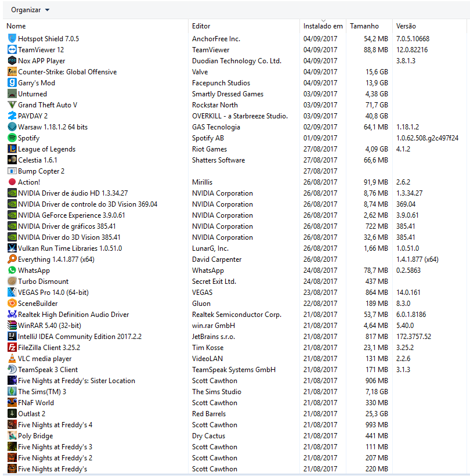Click the Turbo Dismount icon

click(x=12, y=281)
